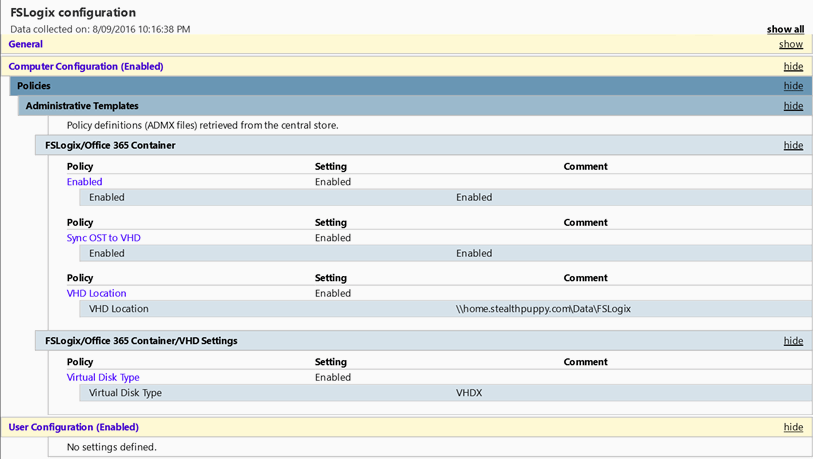Image resolution: width=813 pixels, height=459 pixels.
Task: Select the 'Data collected on' timestamp
Action: click(x=100, y=30)
